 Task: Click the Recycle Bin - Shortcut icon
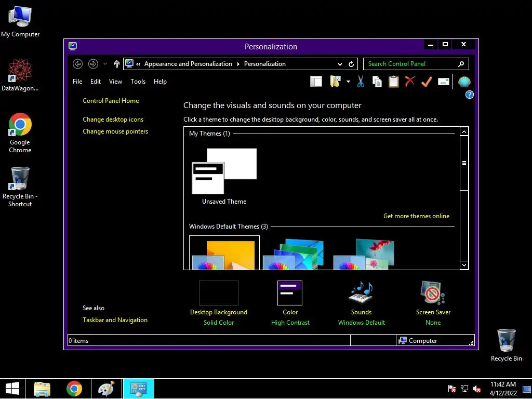pos(20,187)
